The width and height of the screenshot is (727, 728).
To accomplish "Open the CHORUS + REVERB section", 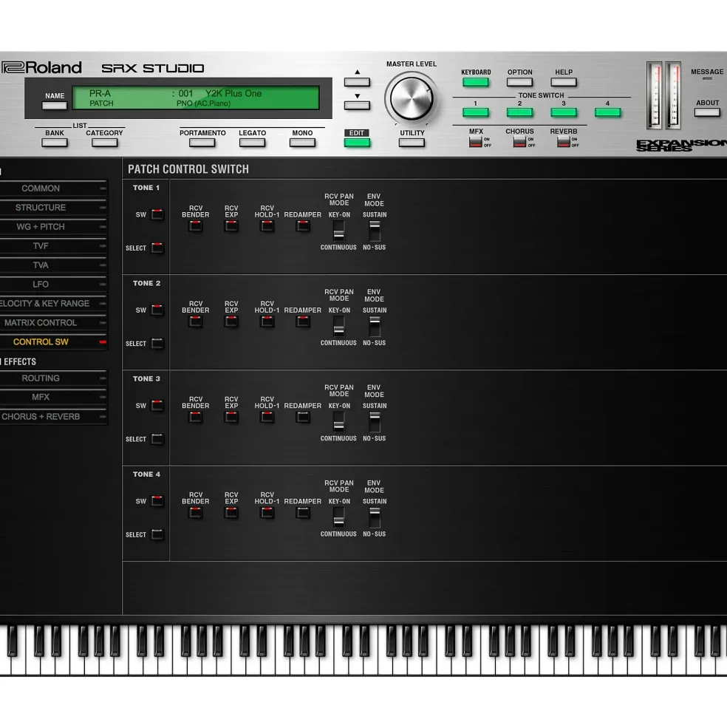I will (52, 417).
